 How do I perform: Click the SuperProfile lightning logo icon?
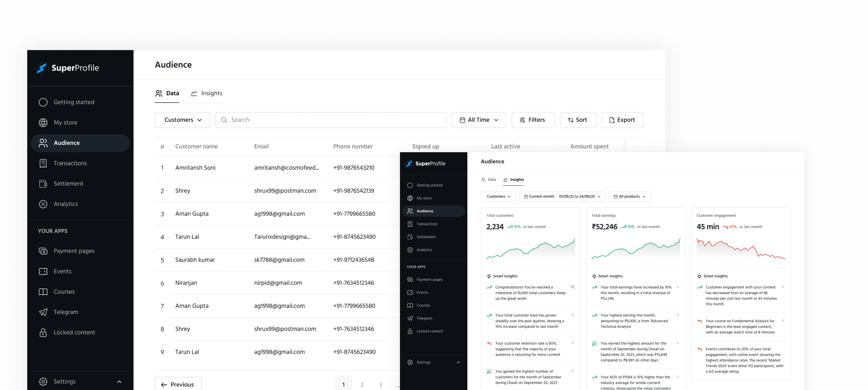tap(41, 68)
